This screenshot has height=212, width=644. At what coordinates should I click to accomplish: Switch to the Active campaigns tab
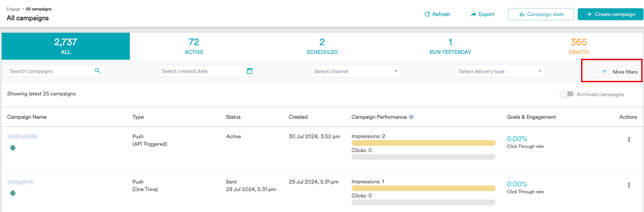[194, 46]
